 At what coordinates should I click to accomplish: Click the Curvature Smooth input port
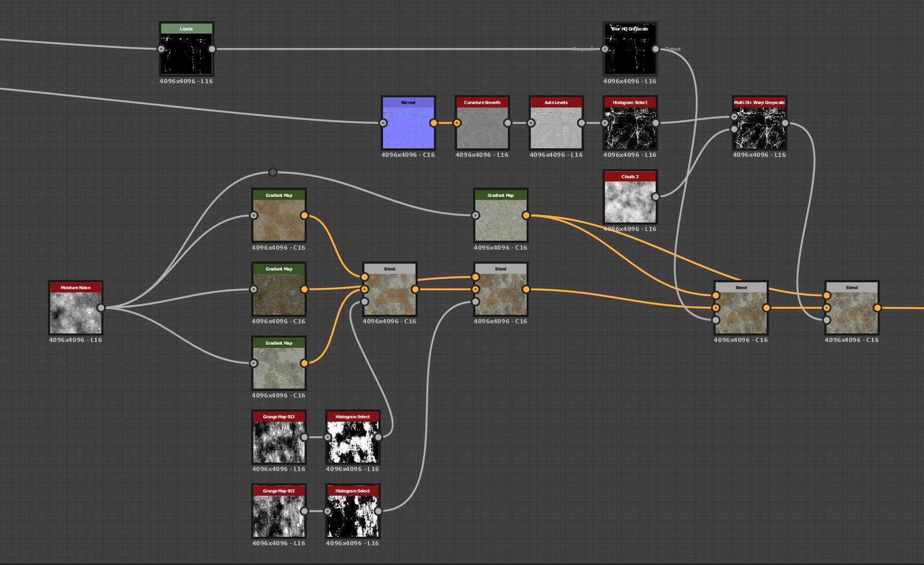point(457,123)
